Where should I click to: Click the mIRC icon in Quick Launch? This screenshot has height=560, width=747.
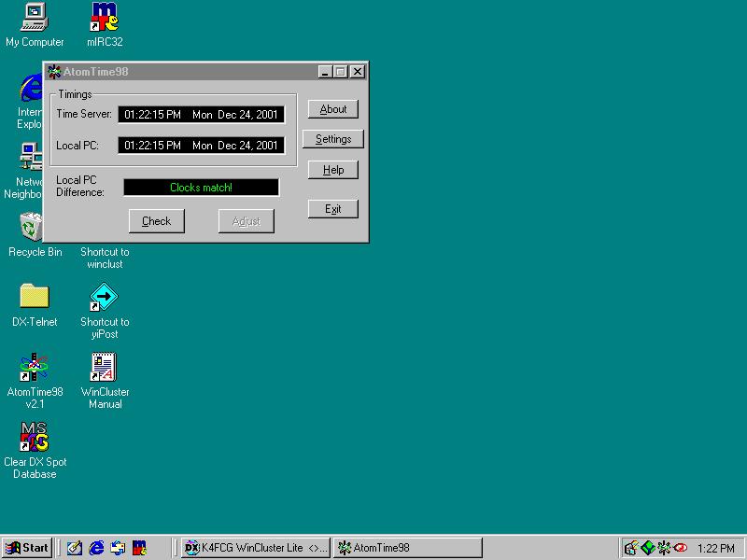pos(139,548)
